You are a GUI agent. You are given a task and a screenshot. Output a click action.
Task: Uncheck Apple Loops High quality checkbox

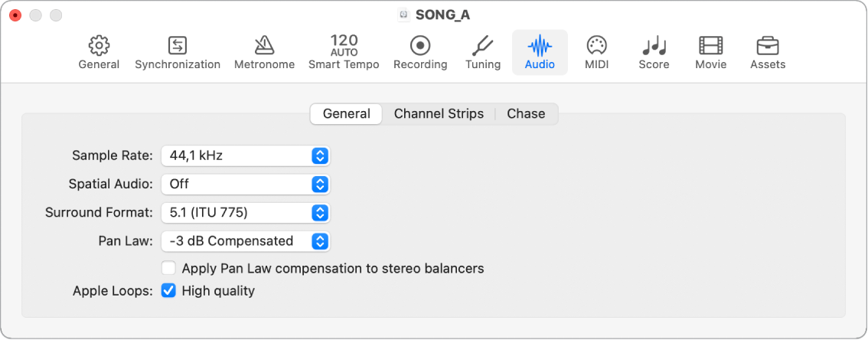168,291
